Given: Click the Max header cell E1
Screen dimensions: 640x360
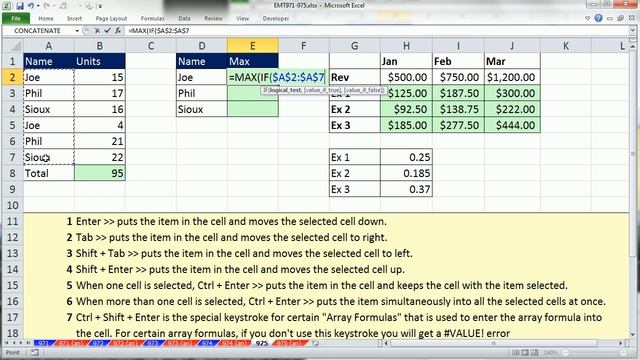Looking at the screenshot, I should [x=253, y=61].
